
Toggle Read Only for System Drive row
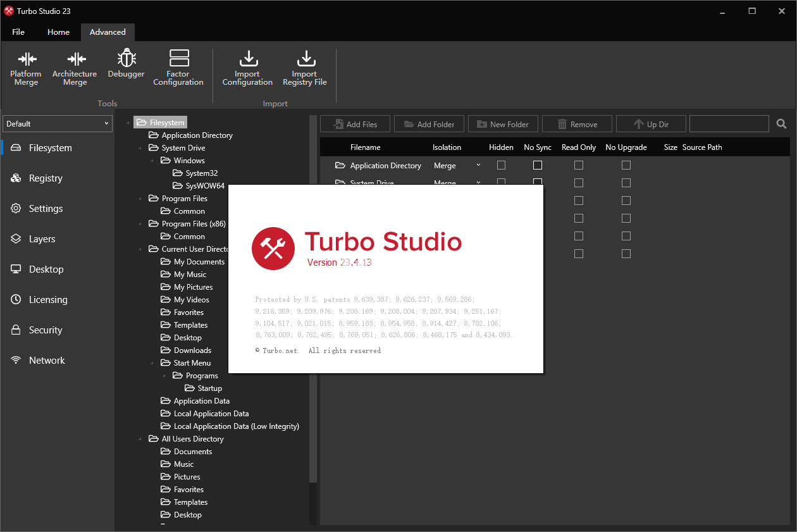click(x=579, y=183)
